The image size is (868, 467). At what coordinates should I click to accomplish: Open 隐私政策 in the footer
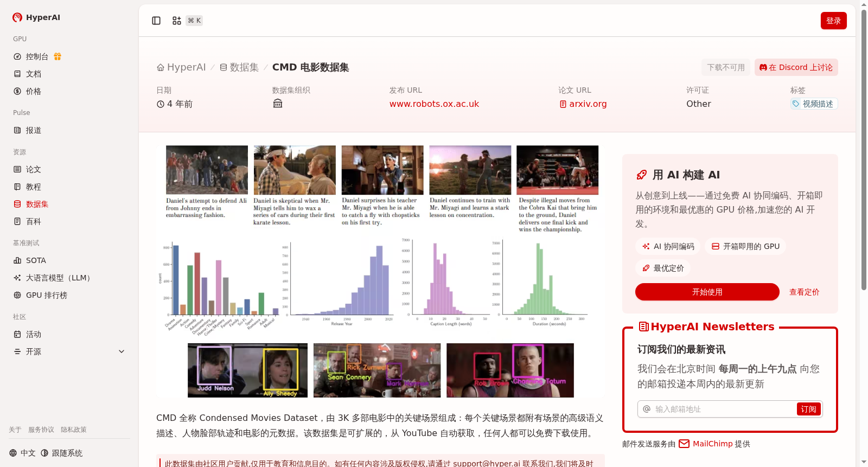click(x=74, y=430)
